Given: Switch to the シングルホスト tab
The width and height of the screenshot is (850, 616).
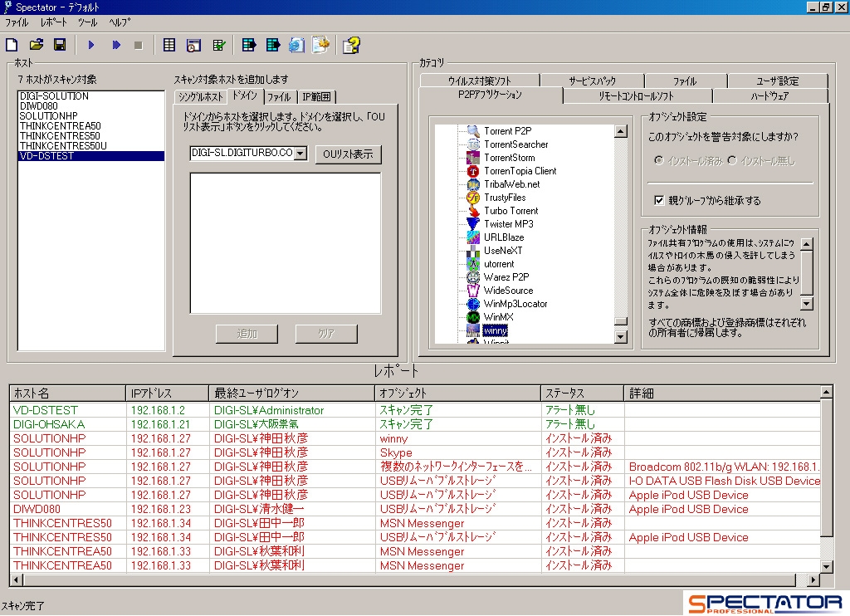Looking at the screenshot, I should click(200, 97).
